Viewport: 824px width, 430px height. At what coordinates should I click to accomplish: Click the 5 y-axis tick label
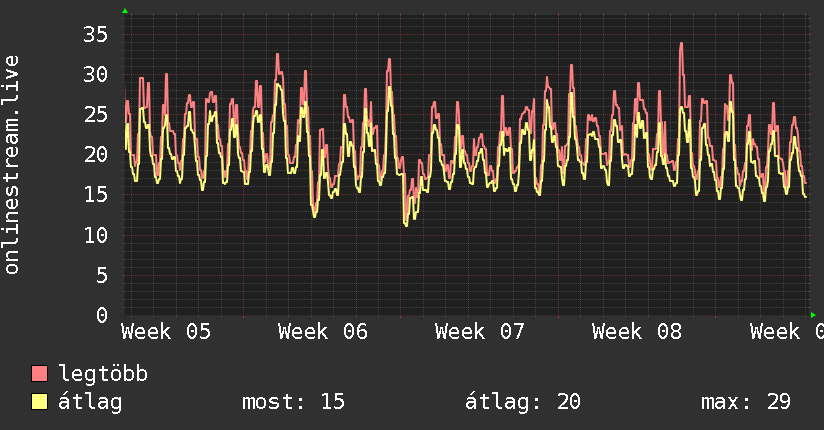click(102, 275)
